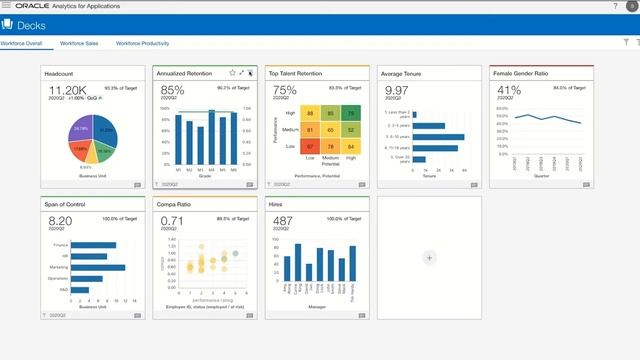Click the Hires card title
640x360 pixels.
click(x=276, y=204)
